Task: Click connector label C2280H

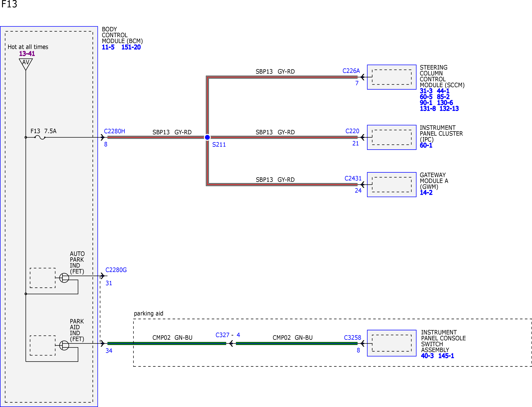Action: (115, 131)
